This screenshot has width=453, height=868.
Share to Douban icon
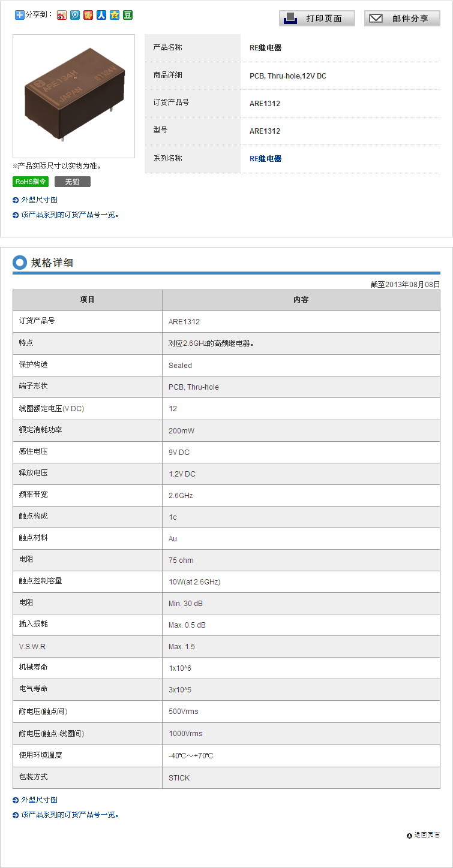tap(128, 15)
